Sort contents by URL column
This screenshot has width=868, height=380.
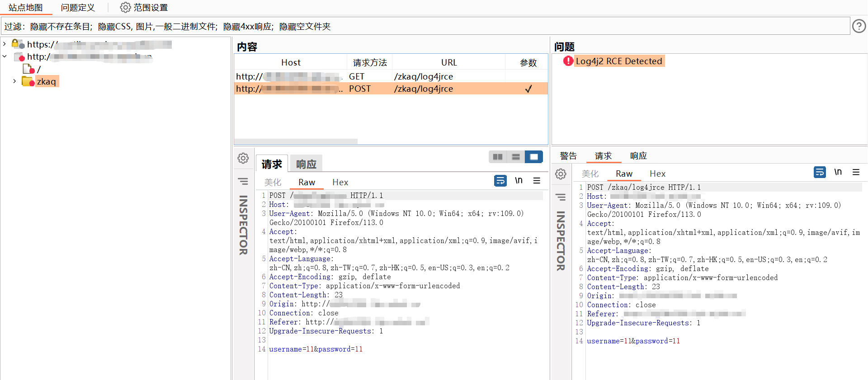coord(449,62)
